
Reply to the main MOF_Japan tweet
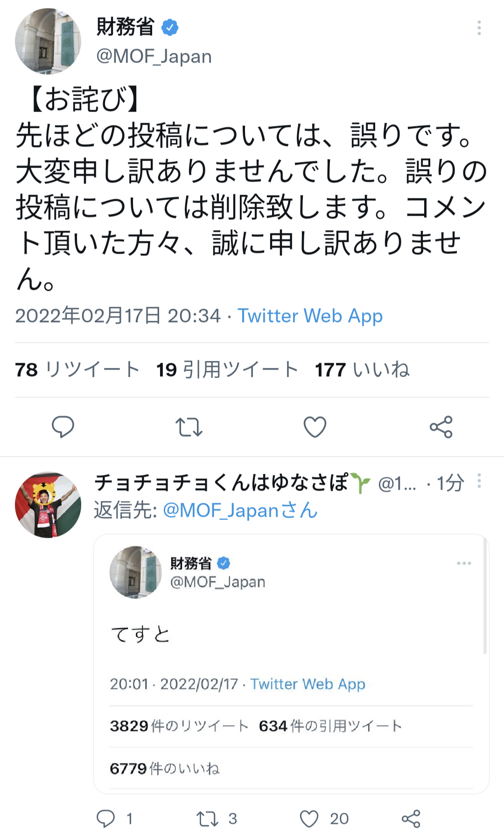(x=63, y=427)
